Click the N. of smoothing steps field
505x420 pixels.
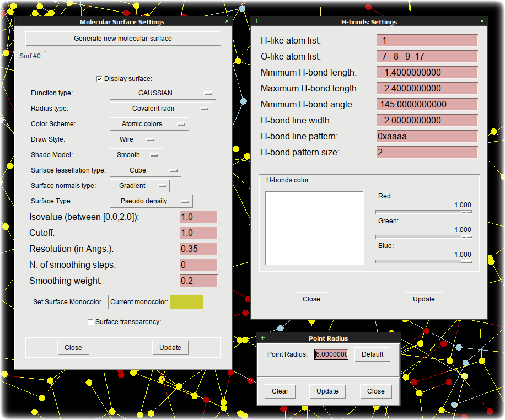tap(198, 265)
